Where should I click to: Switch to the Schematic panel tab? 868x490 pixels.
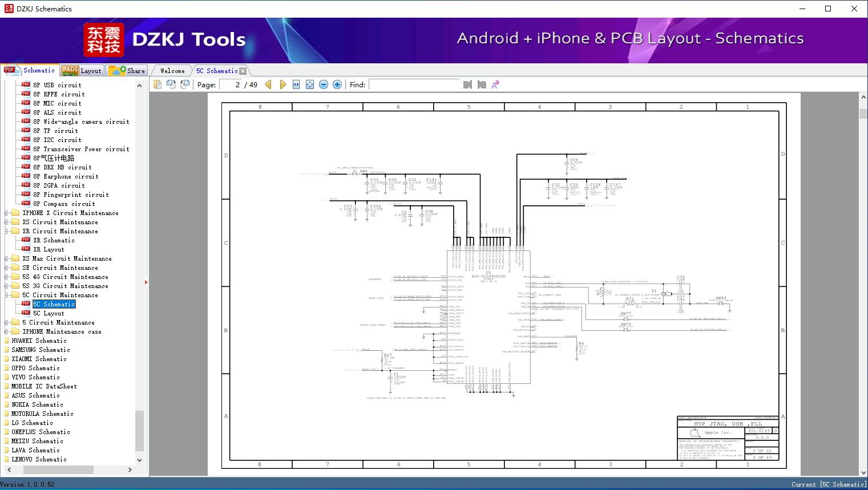point(29,70)
